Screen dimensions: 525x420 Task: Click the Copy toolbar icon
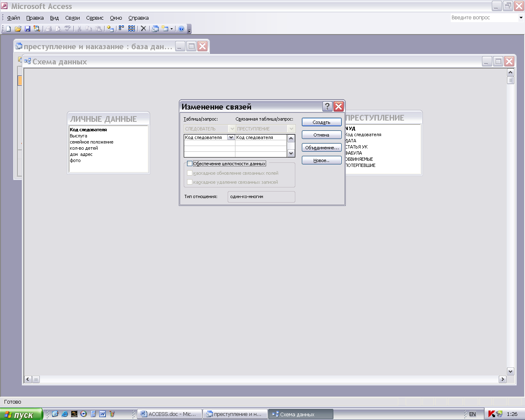[89, 29]
